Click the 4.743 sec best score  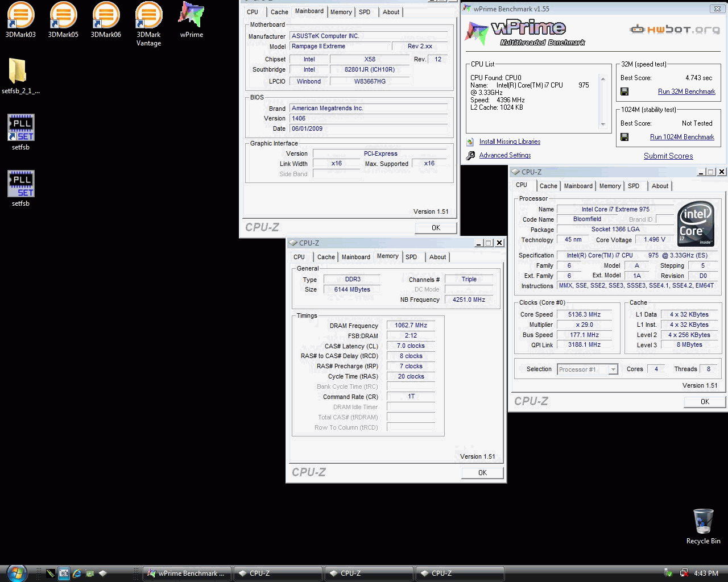tap(698, 78)
